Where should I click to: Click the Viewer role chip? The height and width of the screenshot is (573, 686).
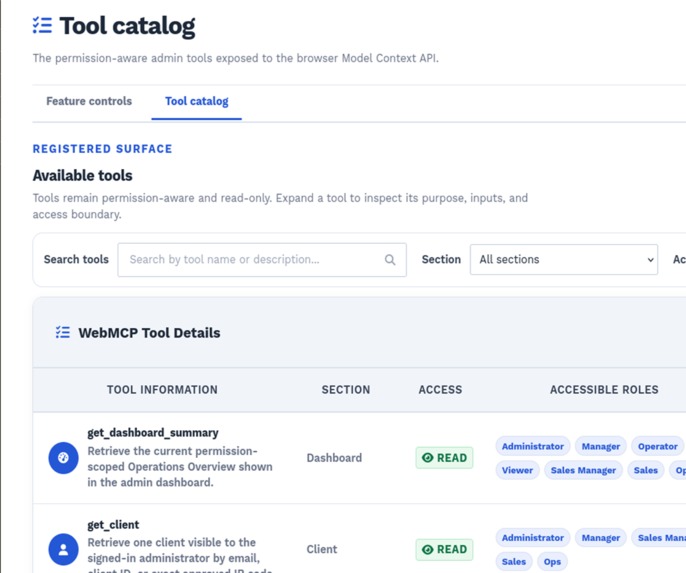[518, 470]
